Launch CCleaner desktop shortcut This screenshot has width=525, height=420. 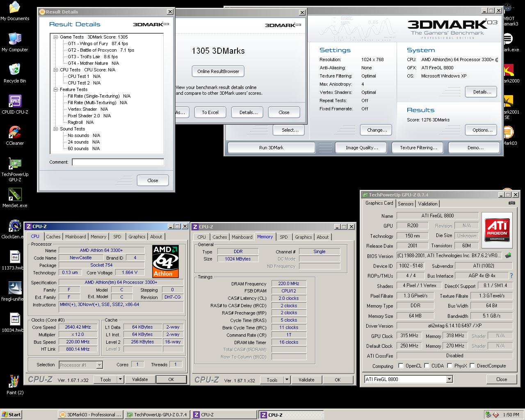click(15, 135)
